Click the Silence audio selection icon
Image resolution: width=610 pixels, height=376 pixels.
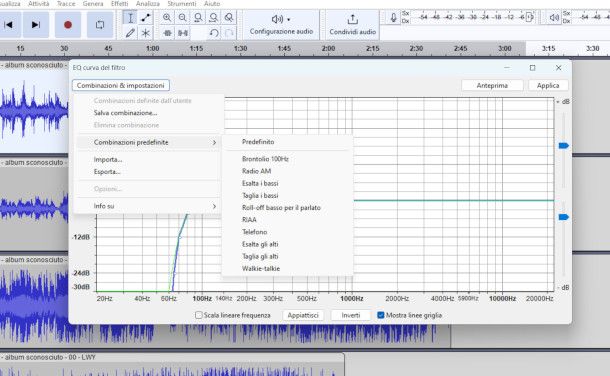click(182, 33)
